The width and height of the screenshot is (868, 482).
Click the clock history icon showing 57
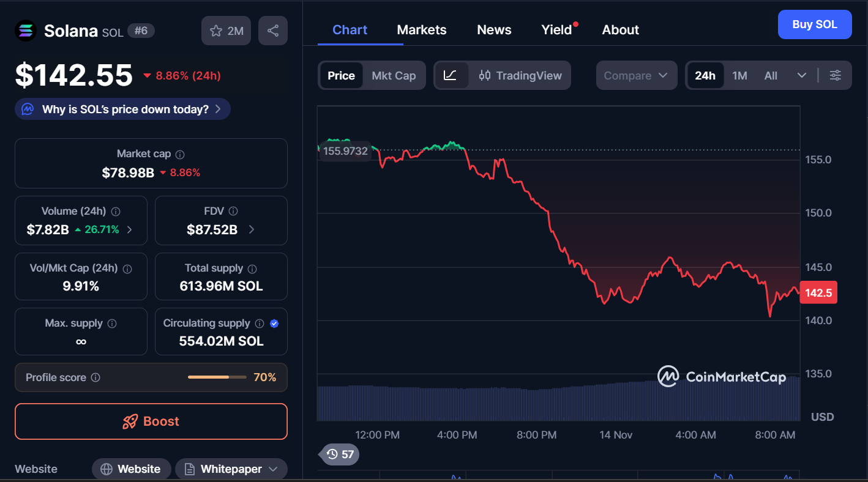tap(332, 454)
